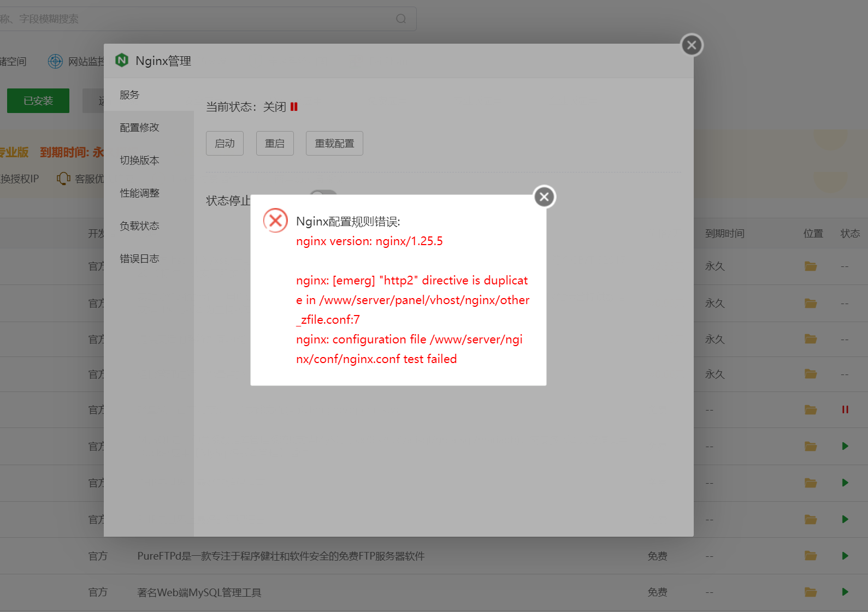Image resolution: width=868 pixels, height=612 pixels.
Task: Click the 客服 headset icon
Action: pos(63,179)
